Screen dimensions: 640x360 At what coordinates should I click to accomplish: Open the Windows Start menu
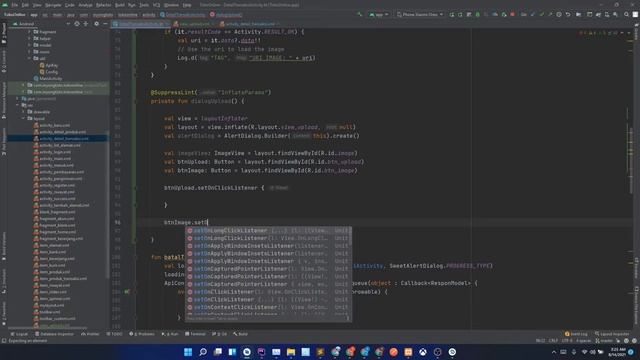188,352
